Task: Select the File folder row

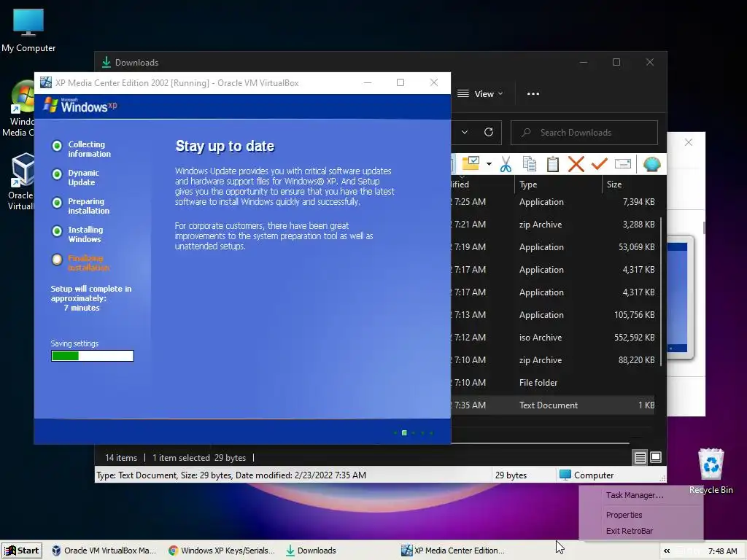Action: point(553,383)
